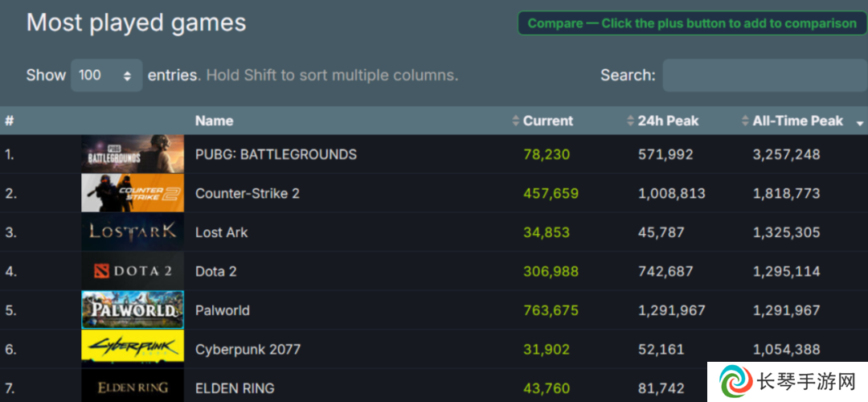This screenshot has height=402, width=868.
Task: Select Lost Ark all-time peak 1,325,305
Action: pyautogui.click(x=786, y=232)
